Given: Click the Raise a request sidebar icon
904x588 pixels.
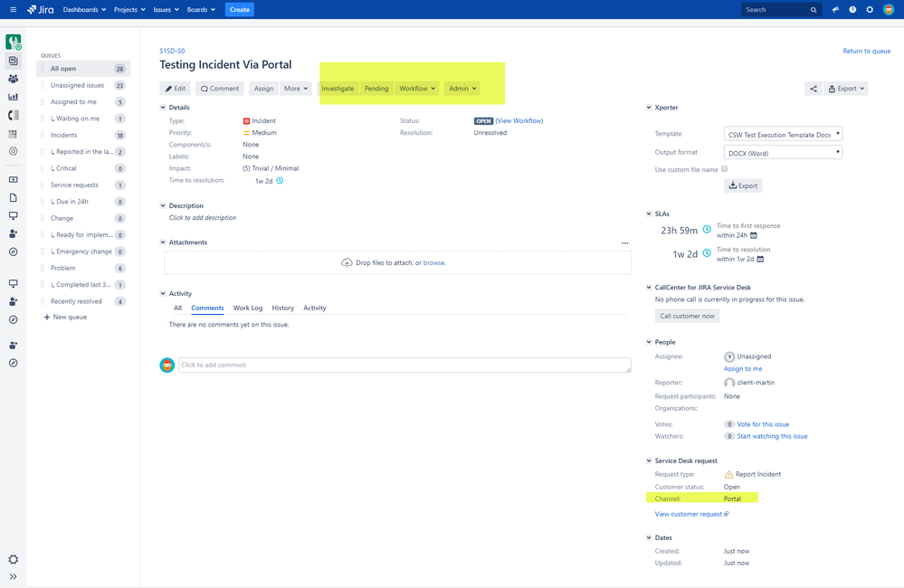Looking at the screenshot, I should [x=14, y=180].
